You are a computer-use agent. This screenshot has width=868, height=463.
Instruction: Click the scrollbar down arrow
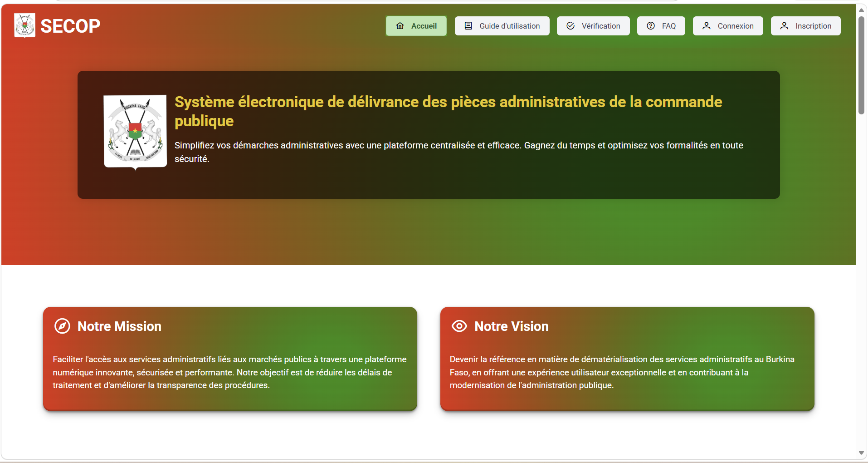(861, 453)
